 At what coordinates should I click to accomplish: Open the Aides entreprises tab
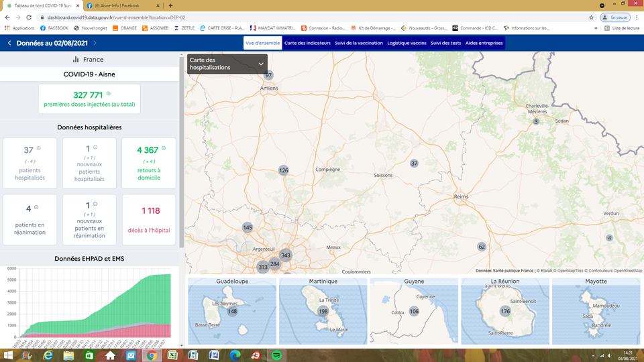point(484,43)
